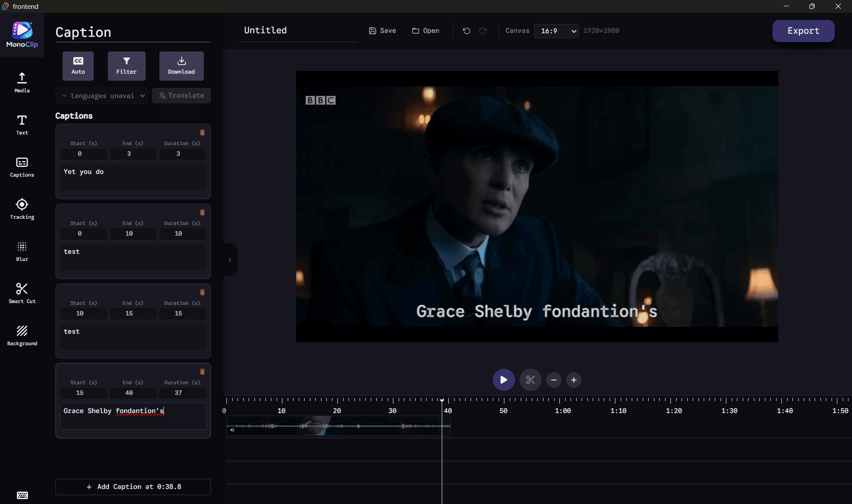
Task: Download the captions file
Action: pyautogui.click(x=181, y=66)
